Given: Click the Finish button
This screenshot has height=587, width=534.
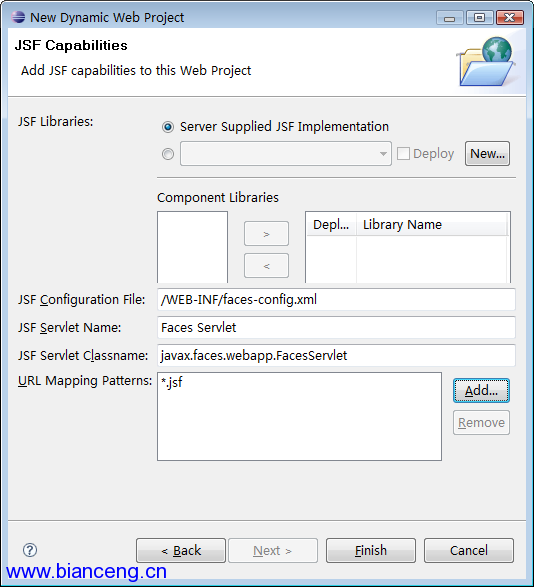Looking at the screenshot, I should 371,550.
